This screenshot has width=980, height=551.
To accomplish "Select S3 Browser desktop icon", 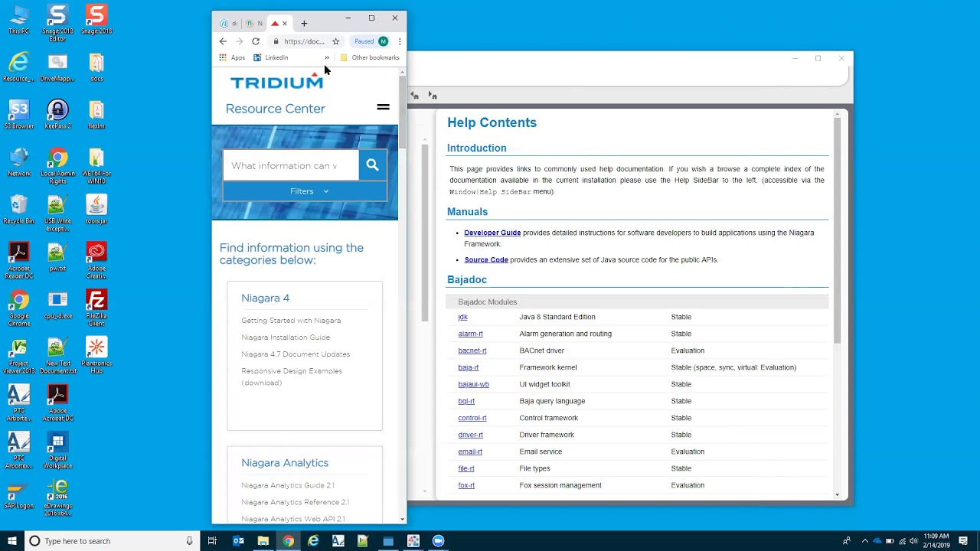I will [x=18, y=115].
